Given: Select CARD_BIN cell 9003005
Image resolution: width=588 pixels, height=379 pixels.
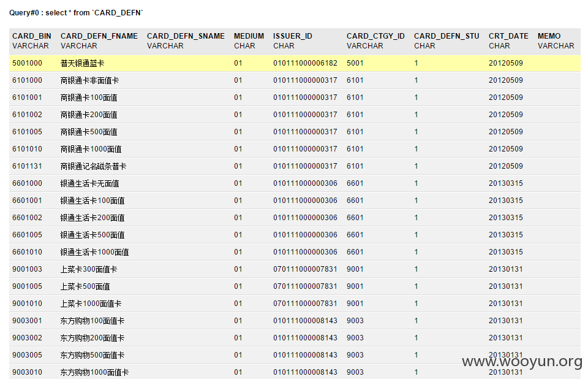Looking at the screenshot, I should coord(27,355).
